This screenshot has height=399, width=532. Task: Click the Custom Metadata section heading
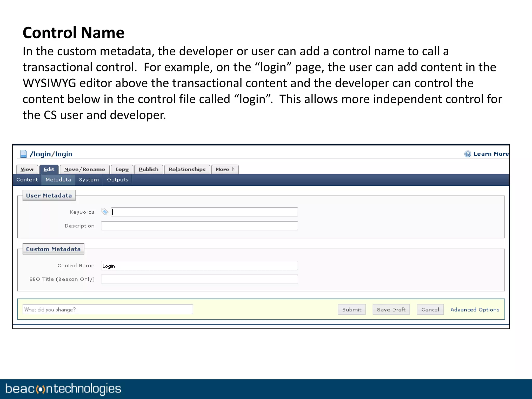pyautogui.click(x=53, y=249)
